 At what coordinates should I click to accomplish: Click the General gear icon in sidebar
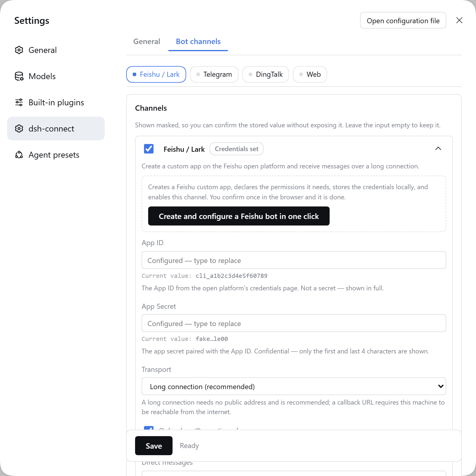click(19, 50)
